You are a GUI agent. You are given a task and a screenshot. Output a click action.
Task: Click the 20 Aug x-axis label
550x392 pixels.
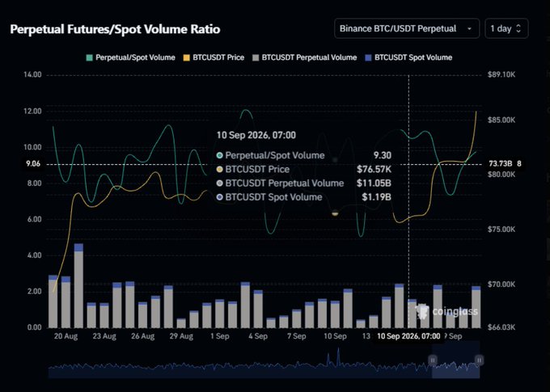point(66,336)
